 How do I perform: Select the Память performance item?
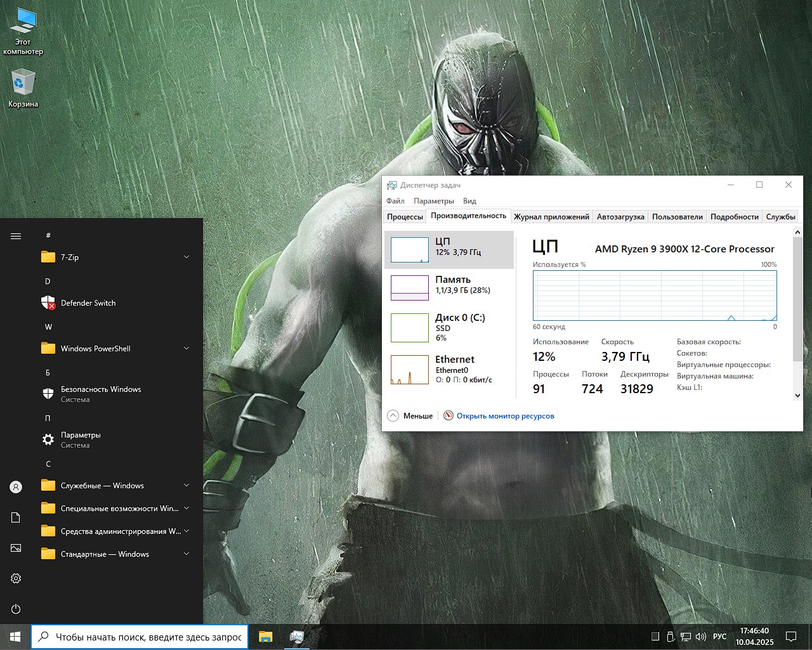[449, 288]
